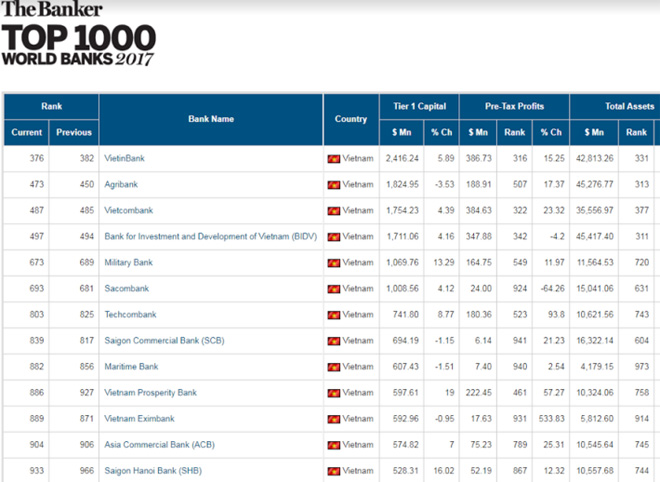Viewport: 660px width, 482px height.
Task: Click the Vietnam flag in SCB row
Action: click(334, 341)
